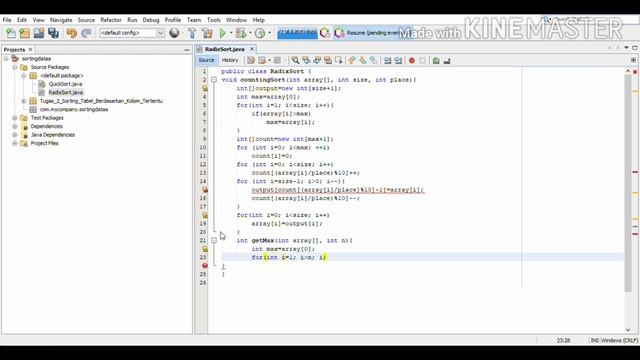This screenshot has height=360, width=640.
Task: Run the project with green play icon
Action: (x=222, y=33)
